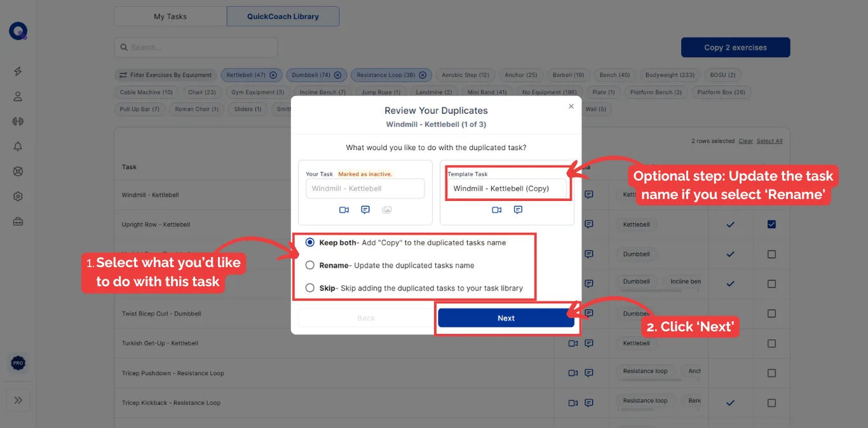868x428 pixels.
Task: Click the comment icon in the Tricep Kickback row
Action: click(589, 403)
